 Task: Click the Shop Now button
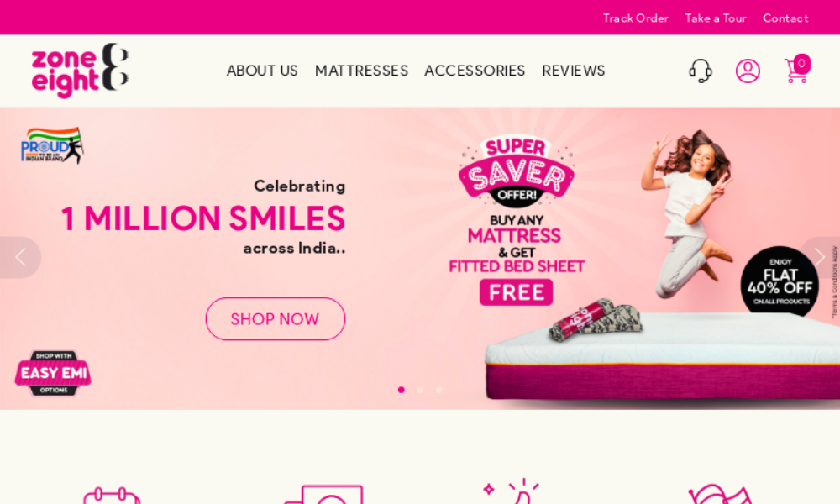click(276, 318)
